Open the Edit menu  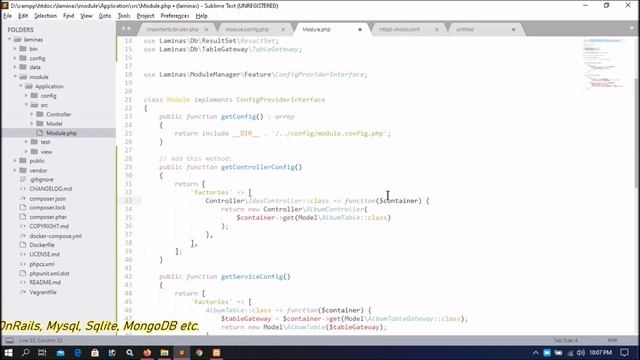tap(23, 16)
